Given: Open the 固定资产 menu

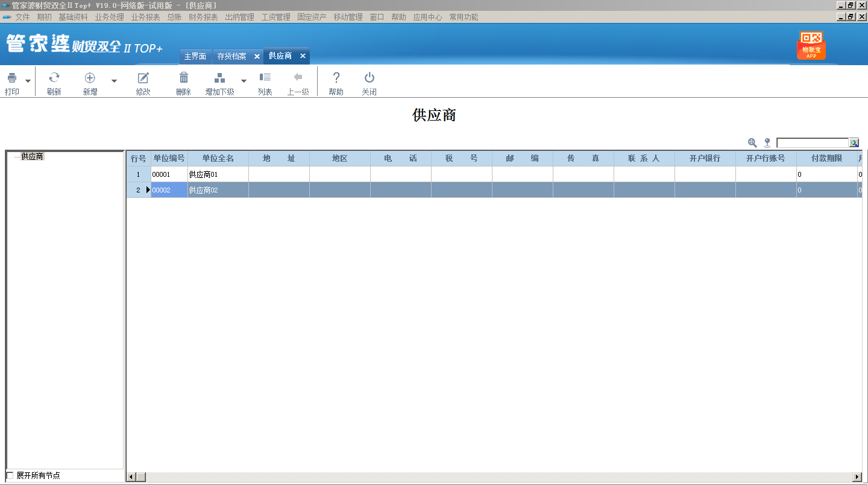Looking at the screenshot, I should [x=312, y=17].
